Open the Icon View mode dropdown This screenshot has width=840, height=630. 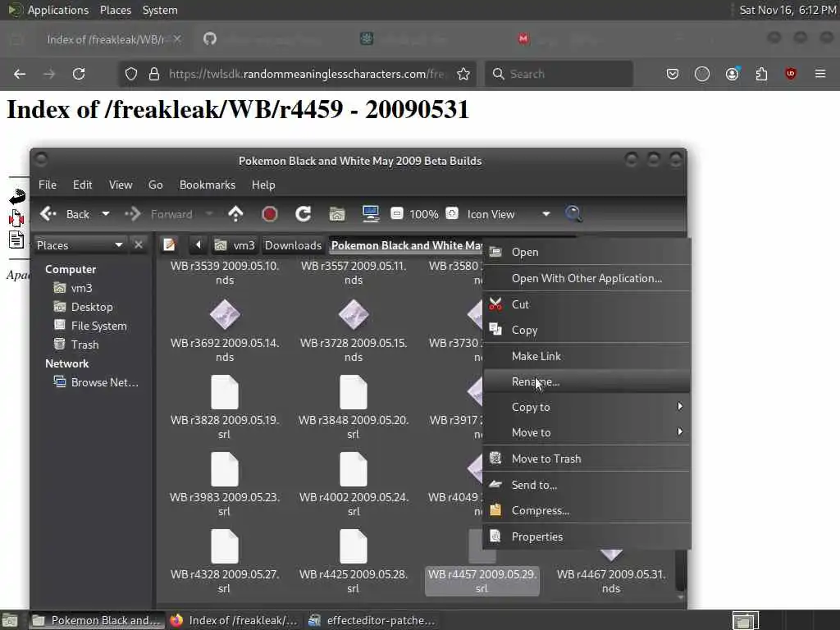pyautogui.click(x=508, y=214)
